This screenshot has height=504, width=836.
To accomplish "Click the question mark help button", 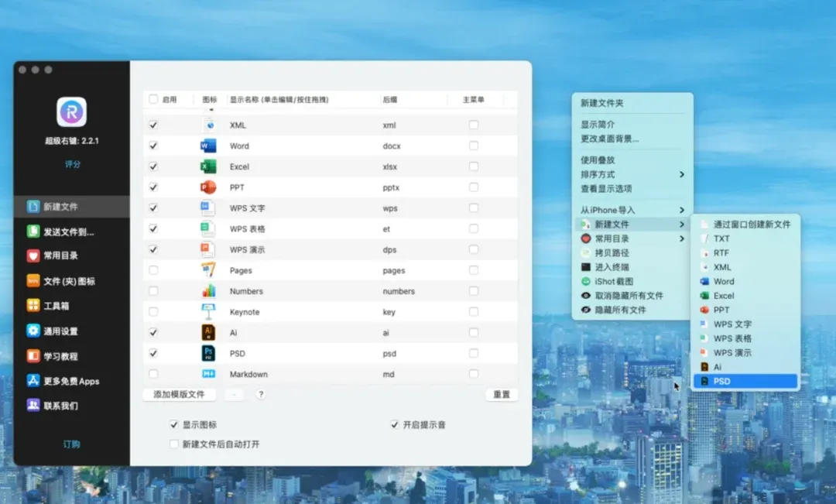I will pyautogui.click(x=261, y=394).
